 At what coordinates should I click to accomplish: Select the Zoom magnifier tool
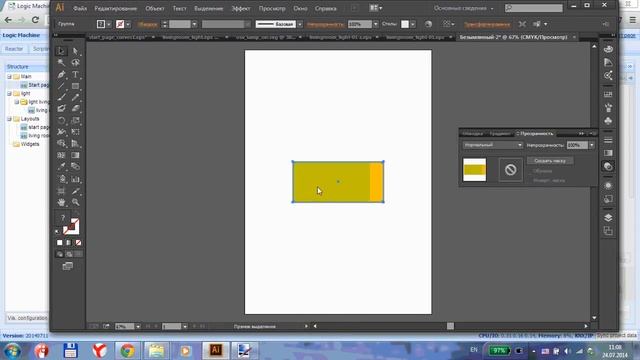point(75,202)
